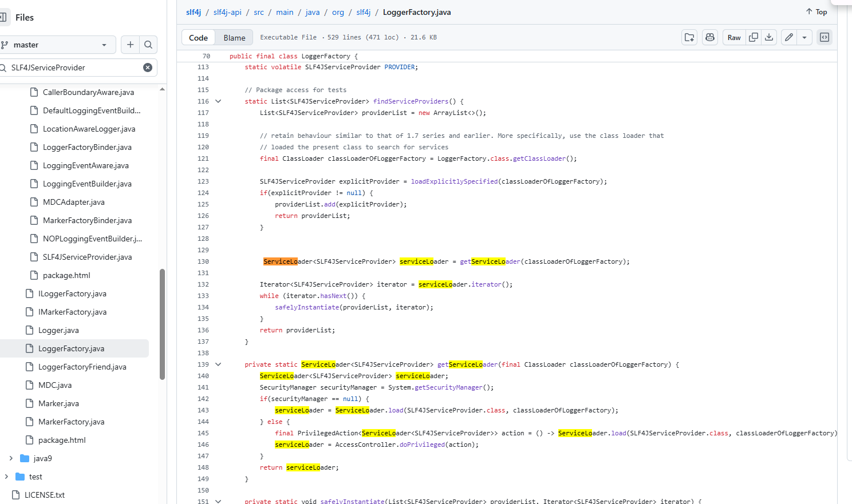Open MarkerFactoryBinder.java file
This screenshot has width=852, height=504.
[87, 220]
